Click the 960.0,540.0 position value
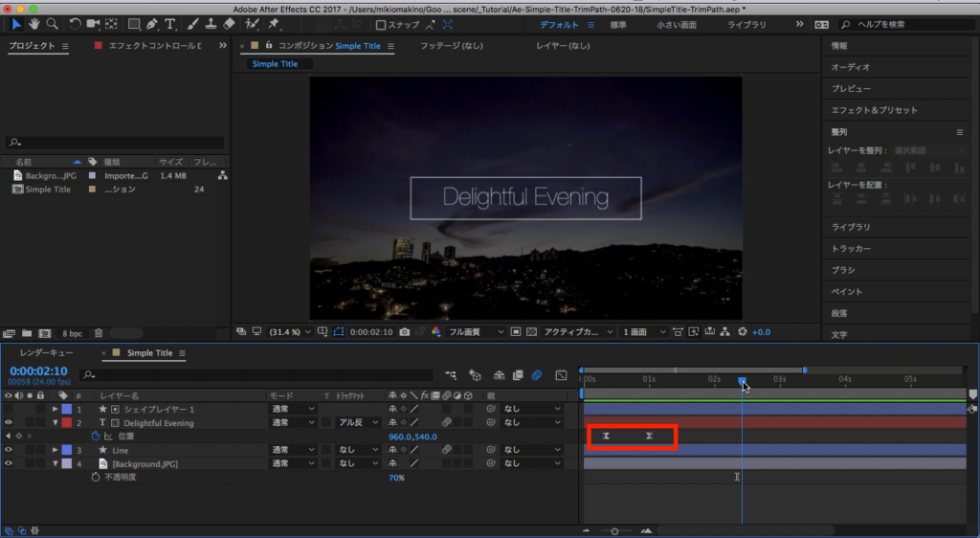 412,437
